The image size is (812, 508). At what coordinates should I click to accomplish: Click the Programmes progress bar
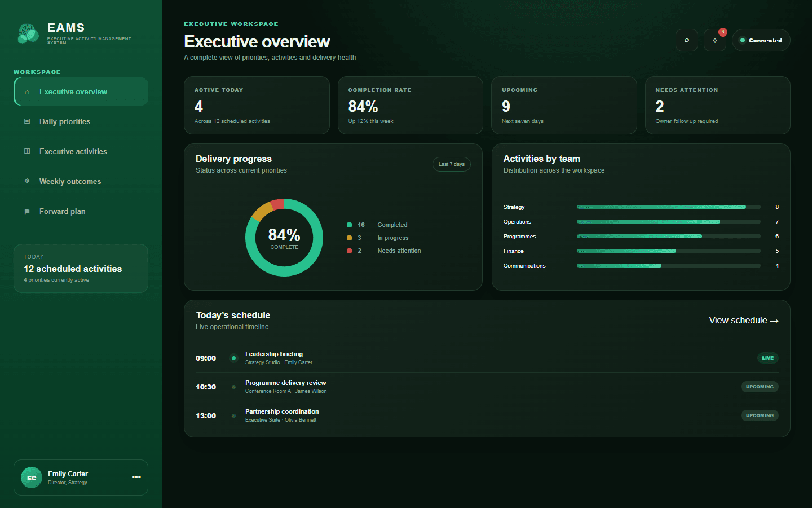[x=669, y=237]
